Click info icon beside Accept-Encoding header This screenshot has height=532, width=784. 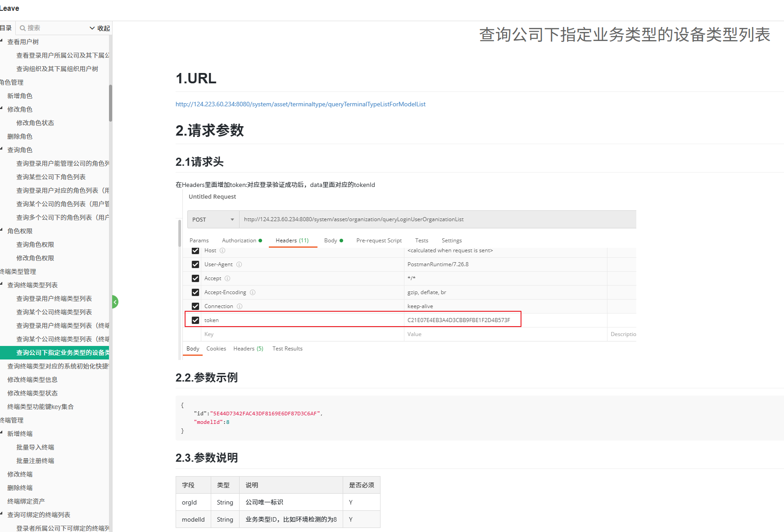(253, 292)
